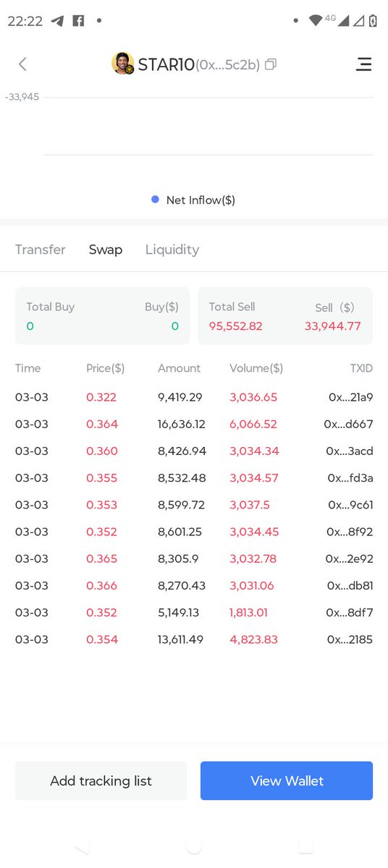Switch to the Transfer tab
The image size is (388, 868).
[41, 250]
